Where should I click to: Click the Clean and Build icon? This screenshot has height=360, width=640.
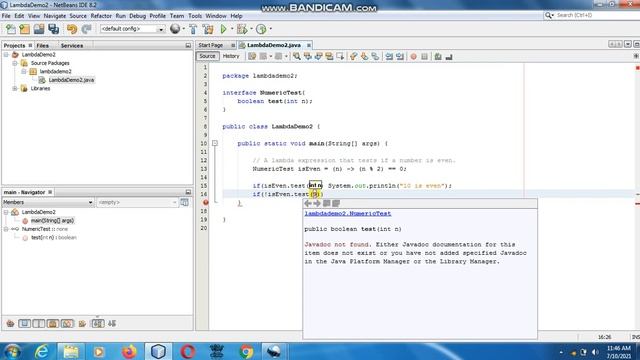[x=208, y=29]
